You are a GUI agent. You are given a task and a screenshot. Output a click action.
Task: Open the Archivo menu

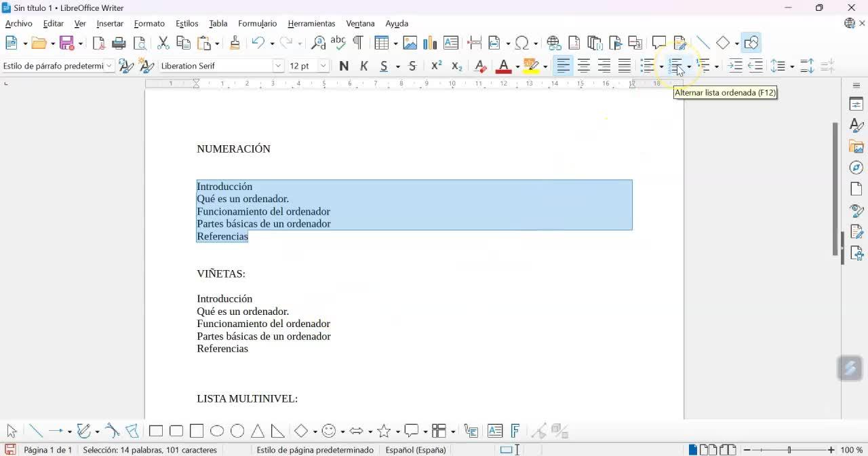(x=19, y=24)
